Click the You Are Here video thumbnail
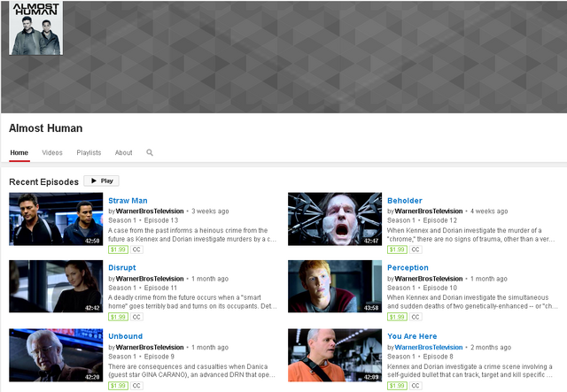Image resolution: width=567 pixels, height=392 pixels. 335,355
